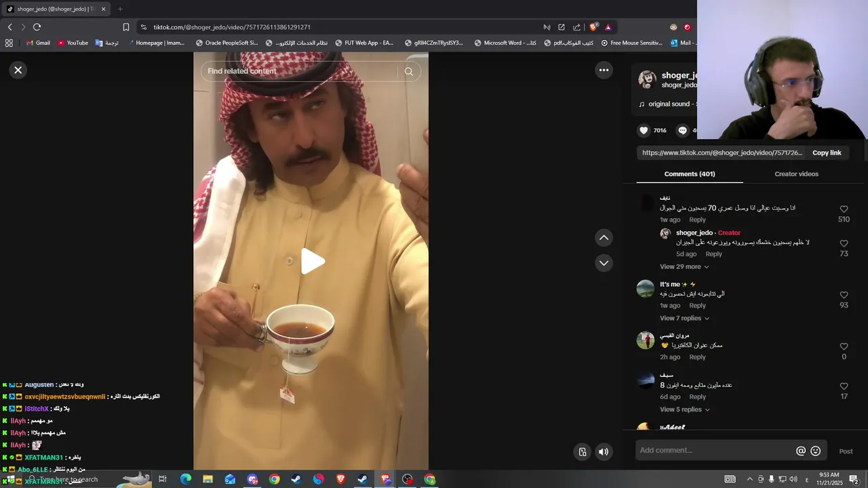Share this page from address bar
868x488 pixels.
point(576,27)
